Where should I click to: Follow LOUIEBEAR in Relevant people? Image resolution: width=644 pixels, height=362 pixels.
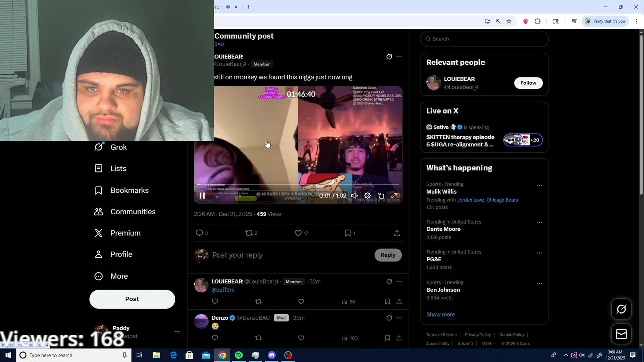point(528,83)
